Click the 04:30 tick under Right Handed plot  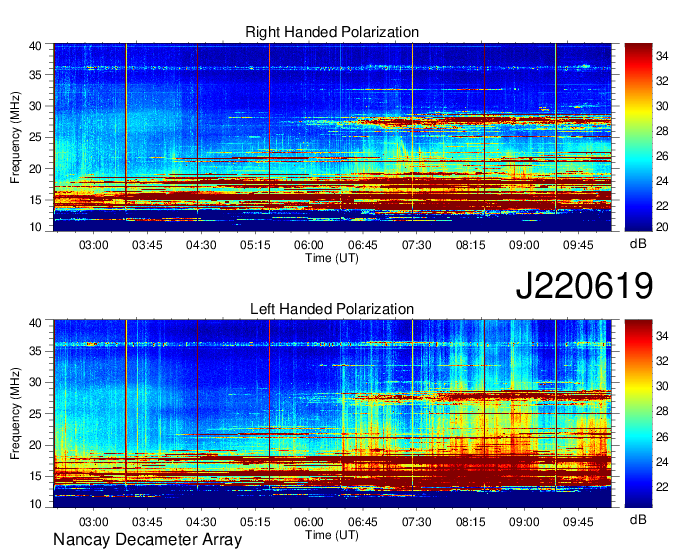coord(201,245)
